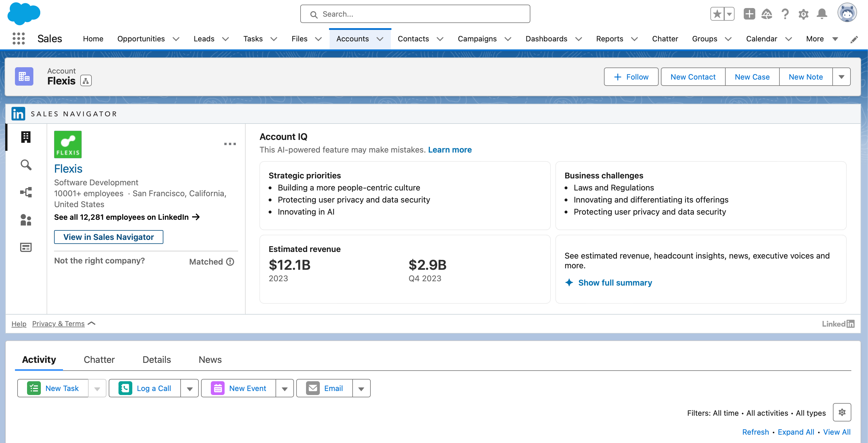Image resolution: width=868 pixels, height=443 pixels.
Task: Open more account actions dropdown after New Note
Action: [x=841, y=77]
